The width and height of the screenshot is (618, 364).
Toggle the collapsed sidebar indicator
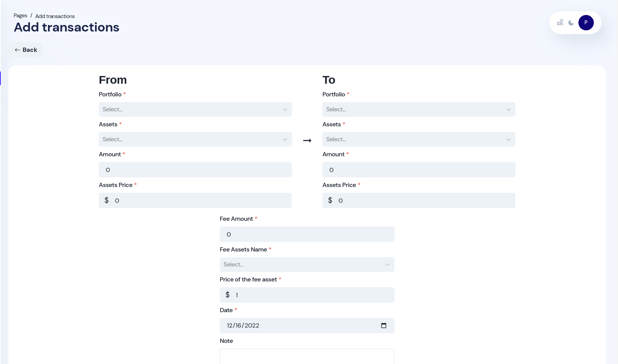(x=1, y=78)
